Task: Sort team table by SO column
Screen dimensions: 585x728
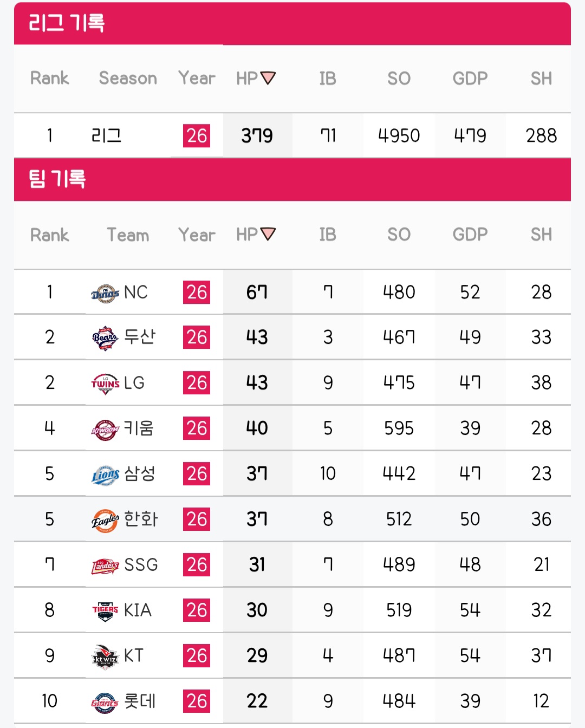Action: 399,235
